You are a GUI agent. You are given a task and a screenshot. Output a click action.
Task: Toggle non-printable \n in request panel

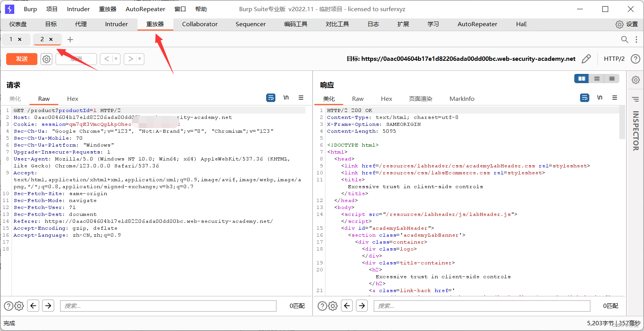tap(286, 98)
